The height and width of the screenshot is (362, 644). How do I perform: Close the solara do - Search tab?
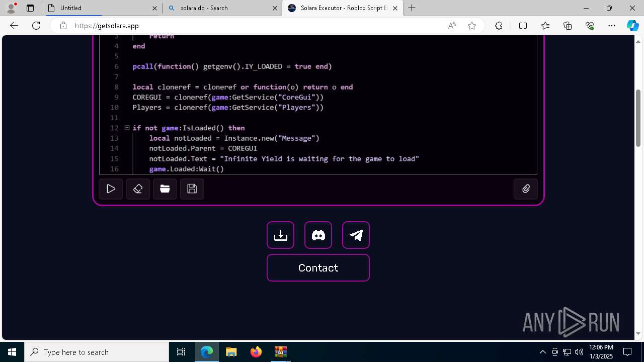(x=275, y=8)
